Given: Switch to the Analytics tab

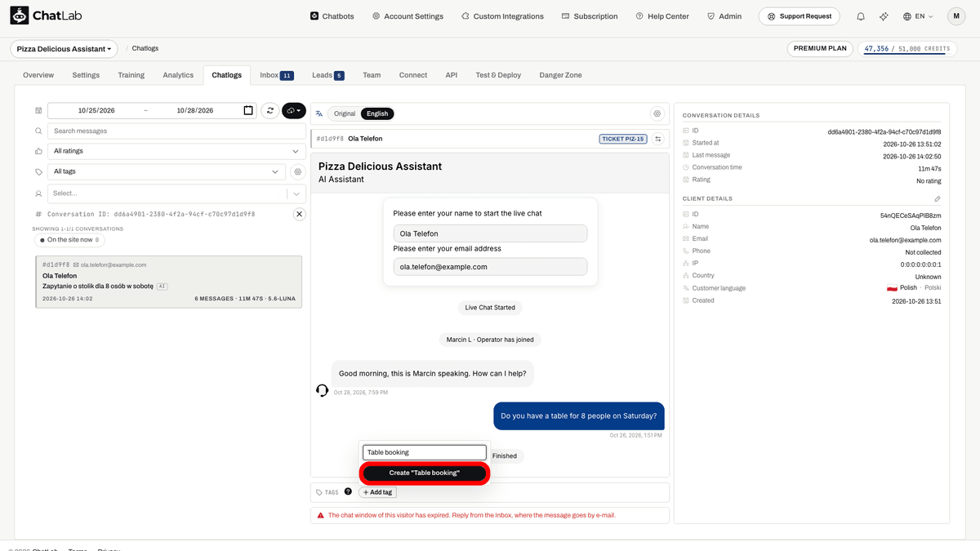Looking at the screenshot, I should coord(178,75).
